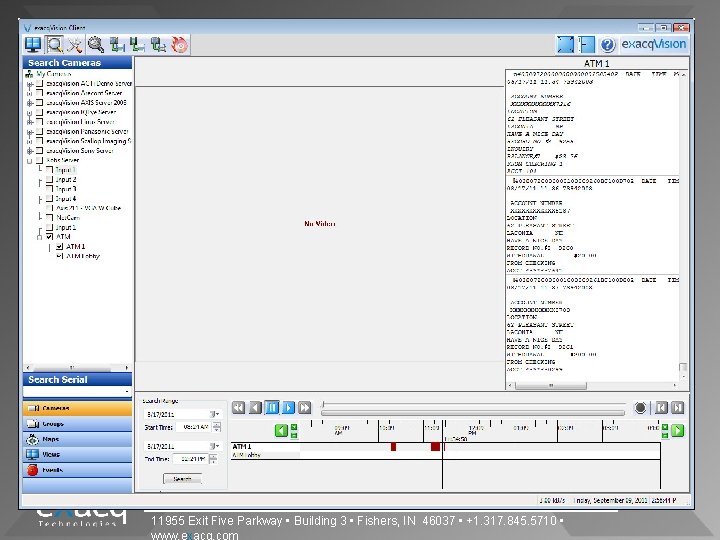
Task: Switch to the Views navigation tab
Action: click(77, 454)
